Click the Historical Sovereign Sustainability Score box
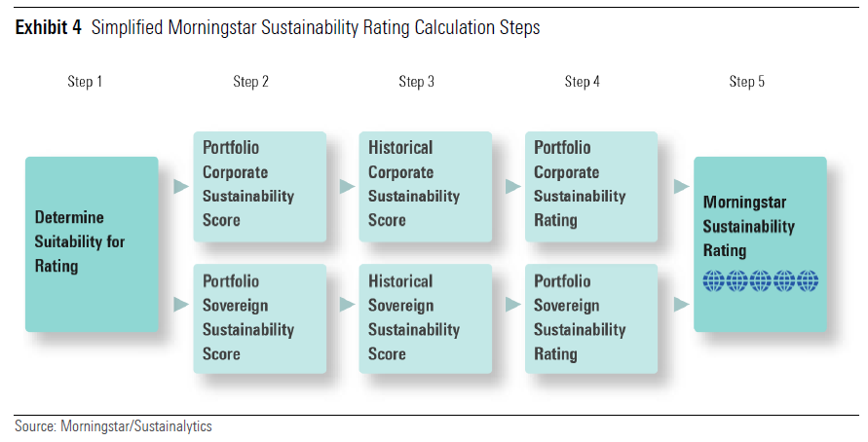Image resolution: width=868 pixels, height=442 pixels. (x=425, y=317)
